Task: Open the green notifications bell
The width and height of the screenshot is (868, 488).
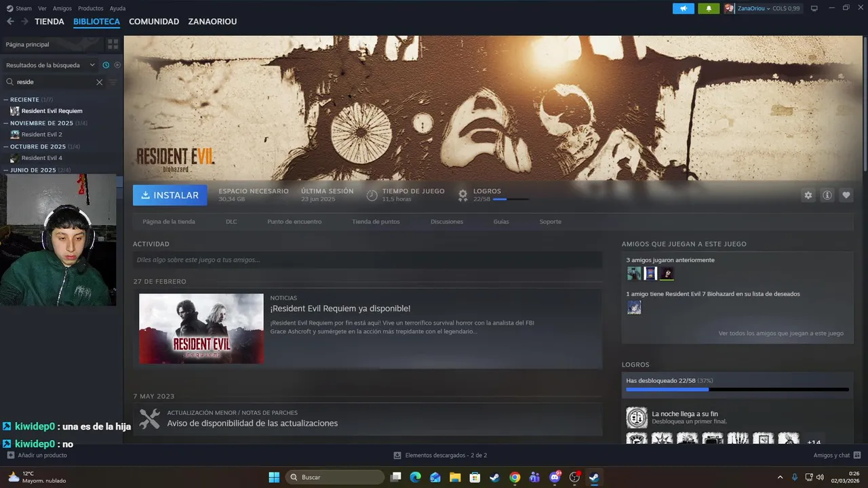Action: point(709,8)
